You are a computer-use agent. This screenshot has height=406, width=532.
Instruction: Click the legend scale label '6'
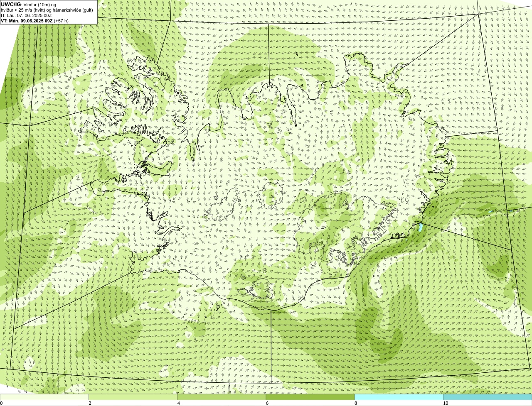[267, 403]
